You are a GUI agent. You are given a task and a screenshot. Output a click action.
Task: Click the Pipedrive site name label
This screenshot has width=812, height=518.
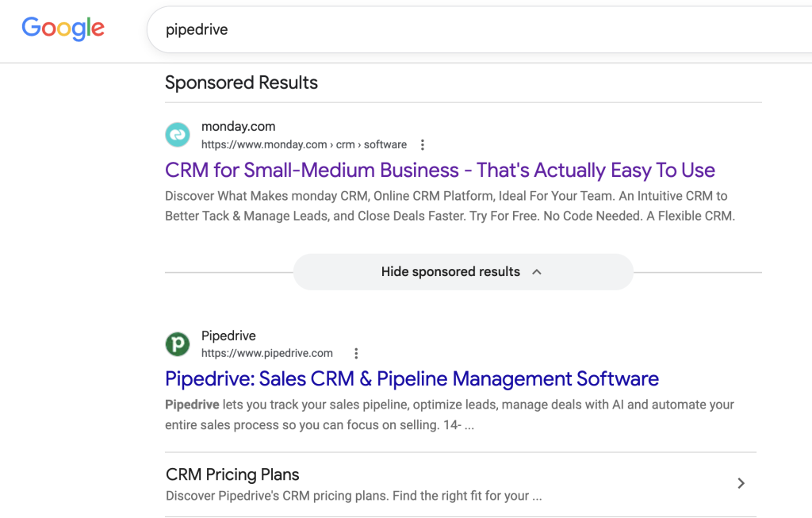click(x=228, y=336)
